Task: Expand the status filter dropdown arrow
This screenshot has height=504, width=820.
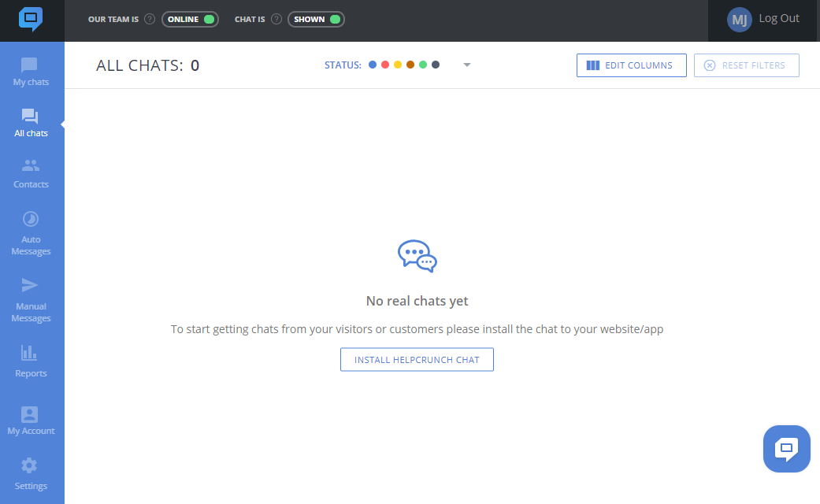Action: [467, 65]
